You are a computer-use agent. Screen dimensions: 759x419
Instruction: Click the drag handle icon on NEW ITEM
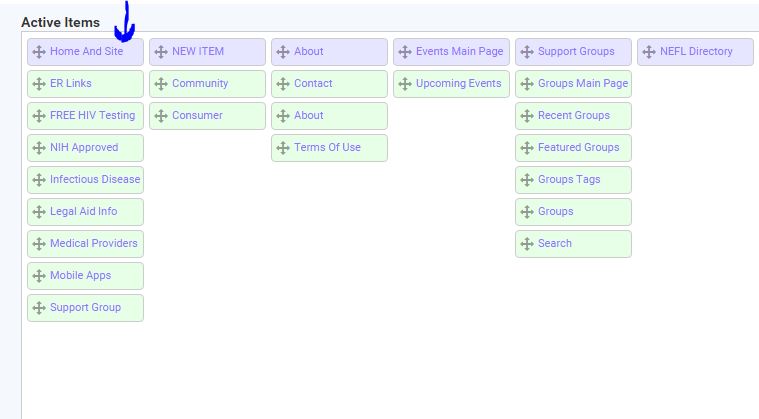161,52
